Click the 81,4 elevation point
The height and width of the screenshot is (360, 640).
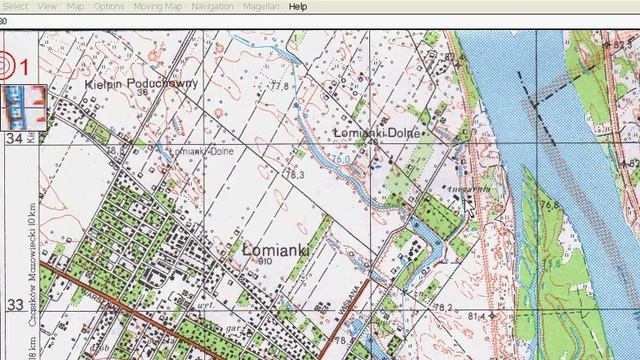tap(477, 316)
